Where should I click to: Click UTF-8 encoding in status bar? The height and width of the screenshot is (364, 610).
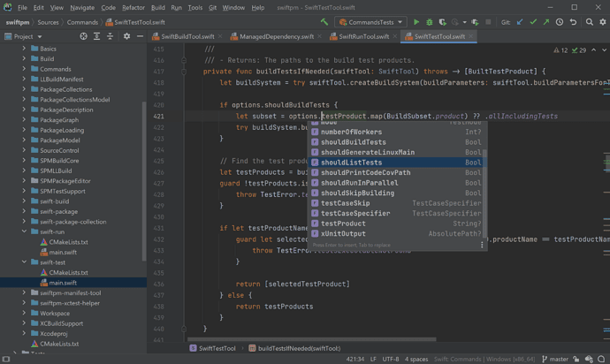click(392, 359)
